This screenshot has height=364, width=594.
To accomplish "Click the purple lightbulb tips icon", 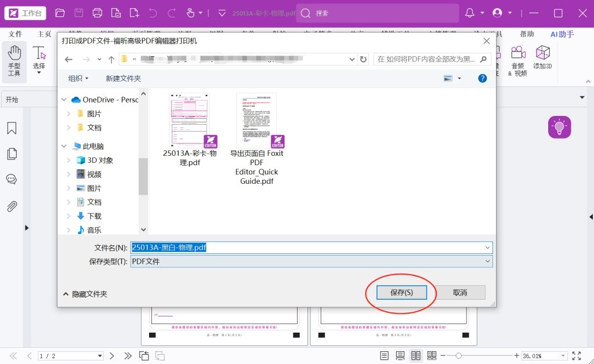I will [x=559, y=127].
